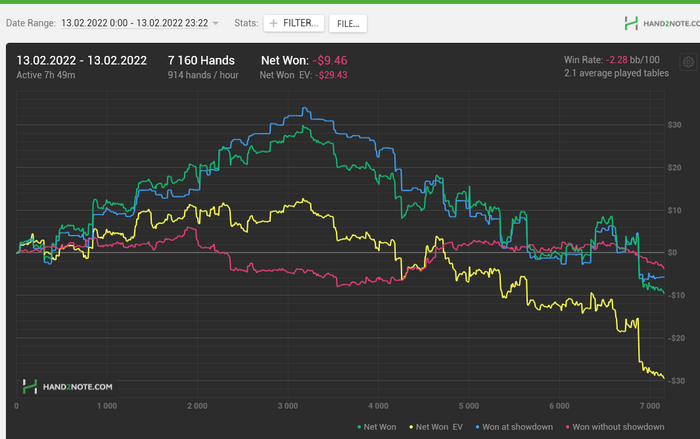
Task: Open graph settings gear icon
Action: pyautogui.click(x=688, y=62)
